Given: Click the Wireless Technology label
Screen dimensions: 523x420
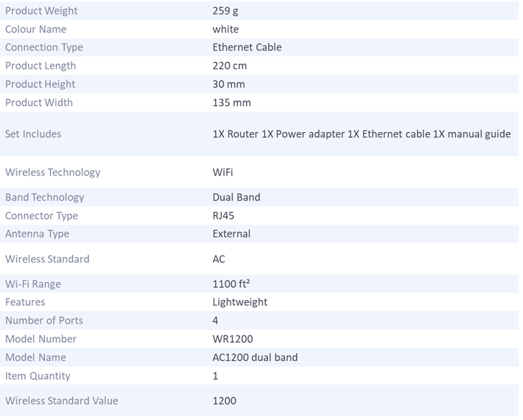Looking at the screenshot, I should click(x=53, y=172).
